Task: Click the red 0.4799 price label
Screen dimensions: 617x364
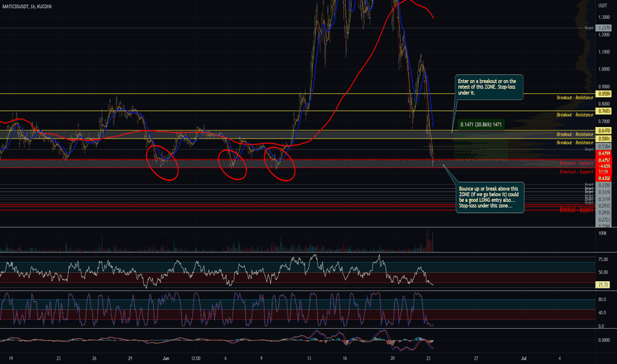Action: tap(604, 154)
